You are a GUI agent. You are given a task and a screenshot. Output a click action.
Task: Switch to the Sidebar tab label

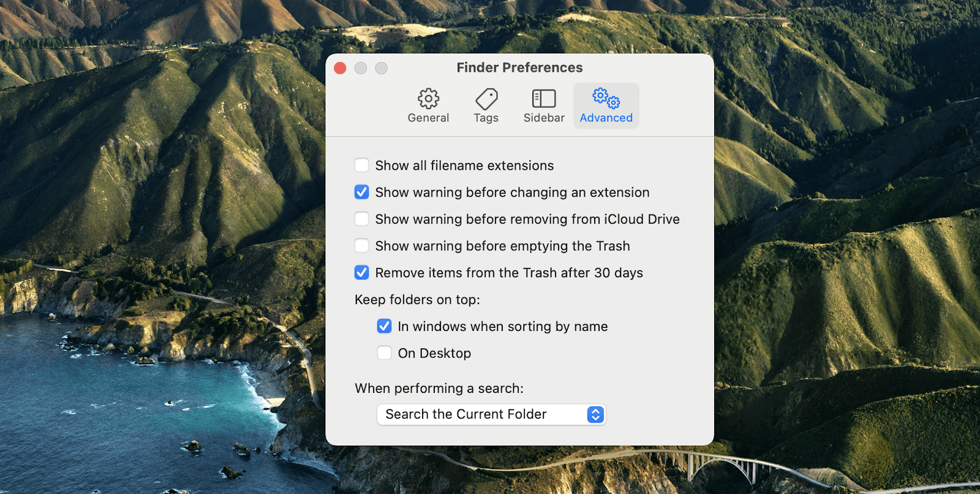coord(544,118)
